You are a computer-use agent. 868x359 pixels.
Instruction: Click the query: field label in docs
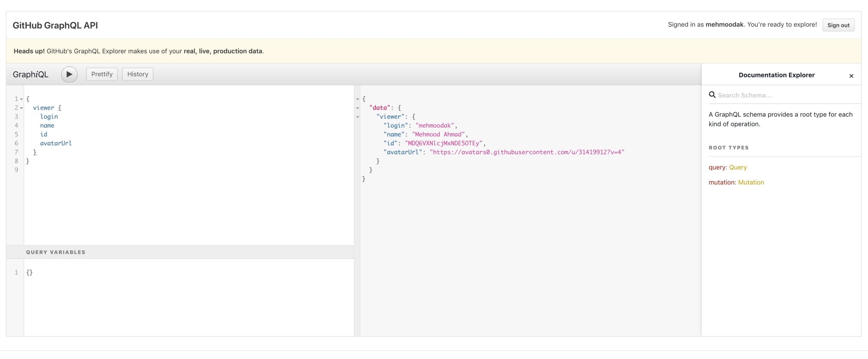(718, 167)
